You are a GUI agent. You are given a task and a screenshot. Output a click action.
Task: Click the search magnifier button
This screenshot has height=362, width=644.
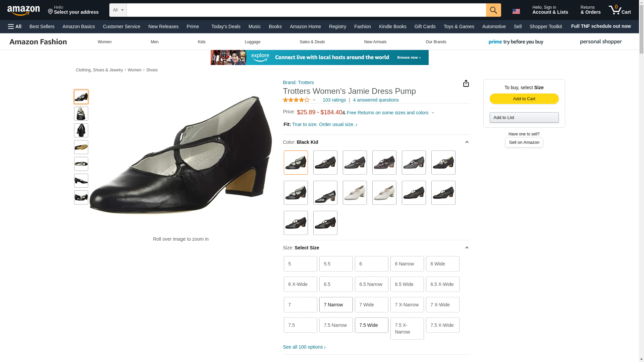tap(493, 10)
